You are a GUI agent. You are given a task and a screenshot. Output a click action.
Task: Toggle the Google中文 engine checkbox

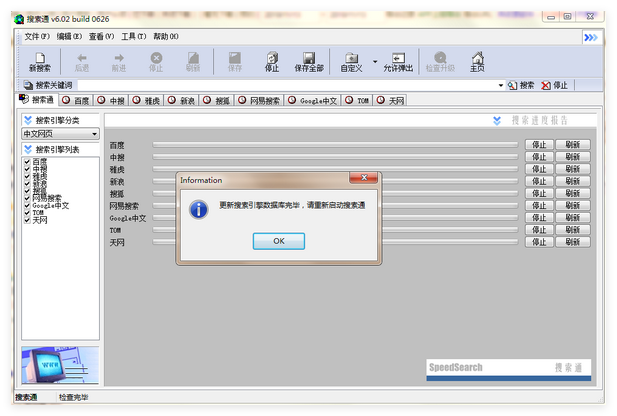click(28, 205)
